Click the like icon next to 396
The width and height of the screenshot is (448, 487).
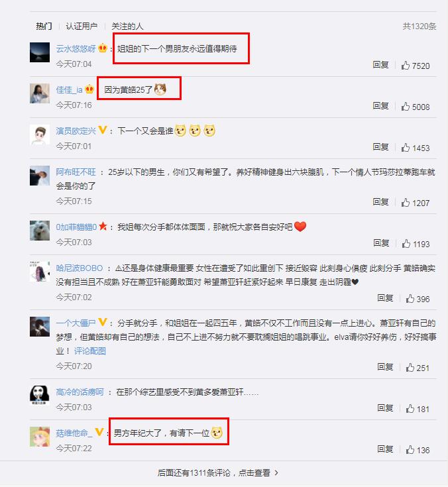tap(410, 298)
